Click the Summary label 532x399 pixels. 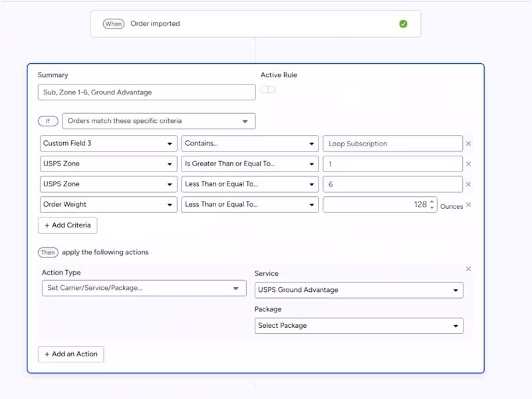pyautogui.click(x=53, y=75)
